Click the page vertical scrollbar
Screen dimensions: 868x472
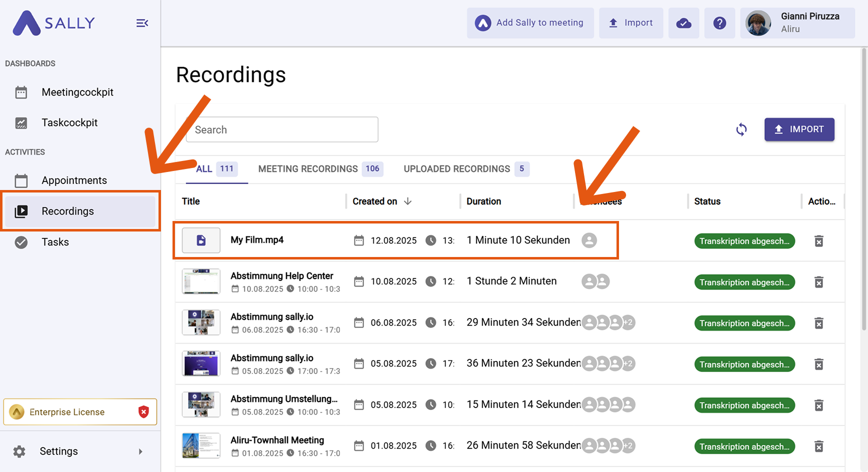(864, 190)
